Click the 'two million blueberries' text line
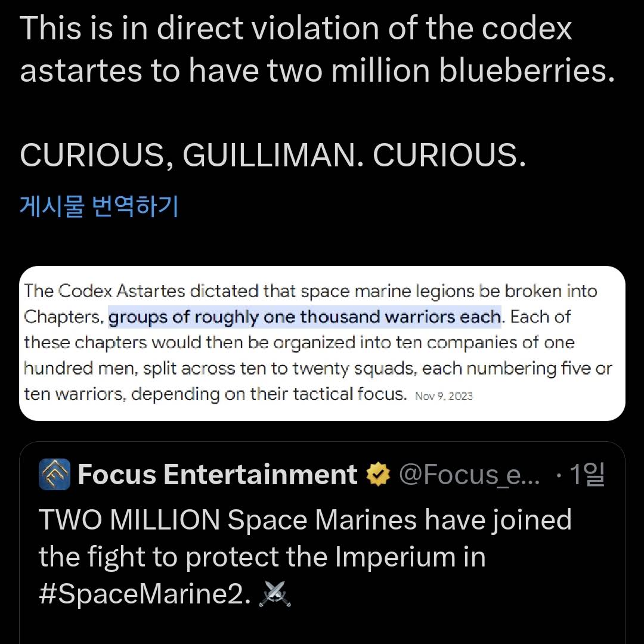 317,70
